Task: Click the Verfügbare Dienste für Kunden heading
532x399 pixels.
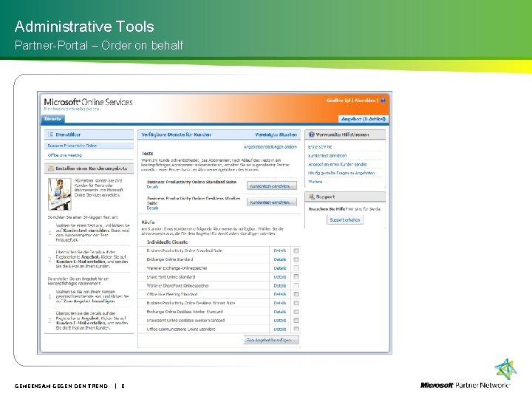Action: (176, 134)
